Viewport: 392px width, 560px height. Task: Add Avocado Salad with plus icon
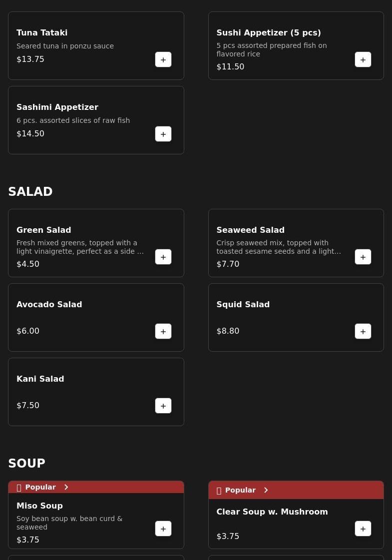pos(163,331)
